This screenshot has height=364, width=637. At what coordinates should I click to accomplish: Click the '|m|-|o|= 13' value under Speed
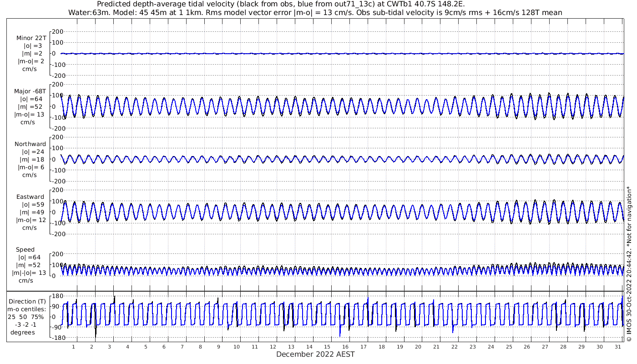29,273
